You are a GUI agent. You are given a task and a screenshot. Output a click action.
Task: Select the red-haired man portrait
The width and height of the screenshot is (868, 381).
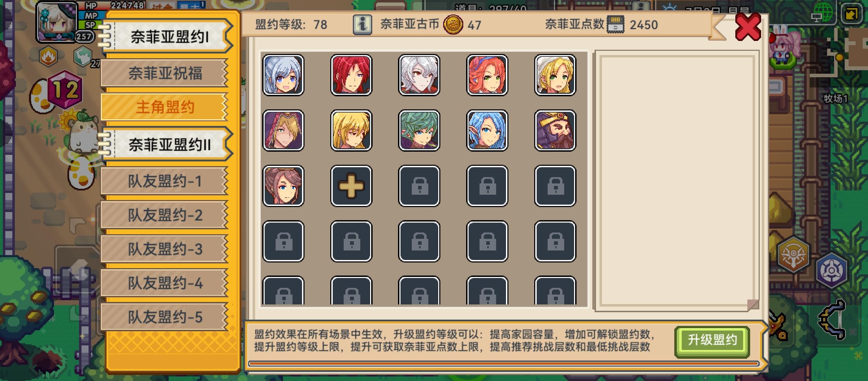351,75
